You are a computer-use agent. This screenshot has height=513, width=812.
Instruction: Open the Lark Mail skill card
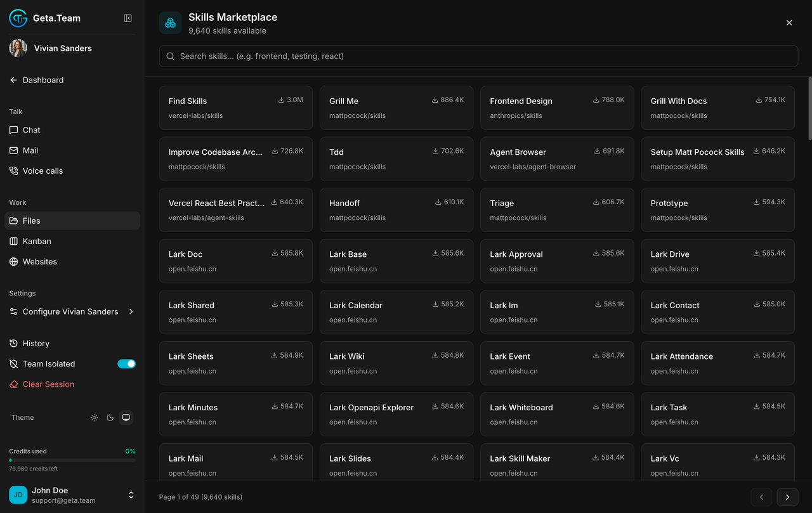coord(236,462)
